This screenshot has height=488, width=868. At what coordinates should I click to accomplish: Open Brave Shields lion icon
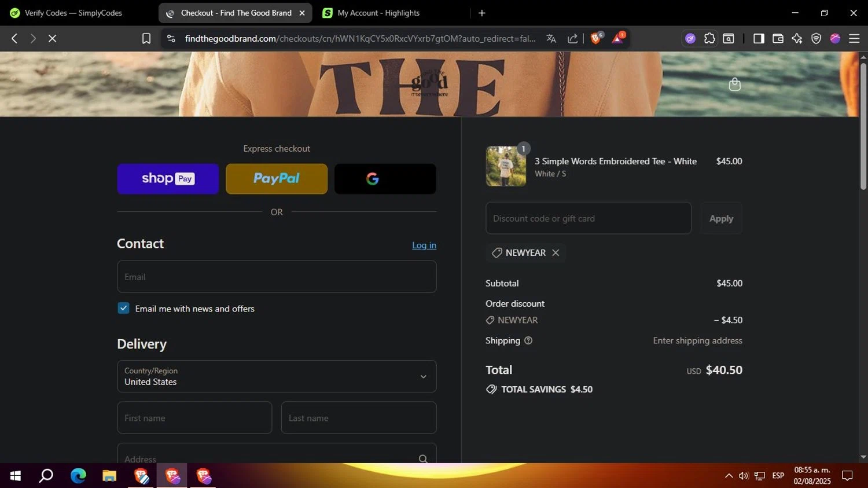(x=596, y=38)
